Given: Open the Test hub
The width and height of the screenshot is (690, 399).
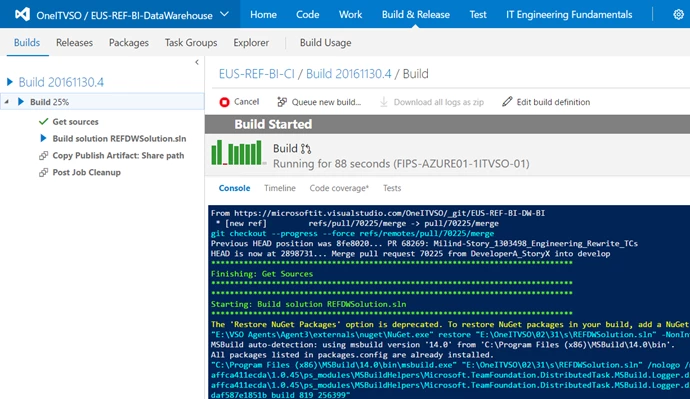Looking at the screenshot, I should (x=478, y=15).
